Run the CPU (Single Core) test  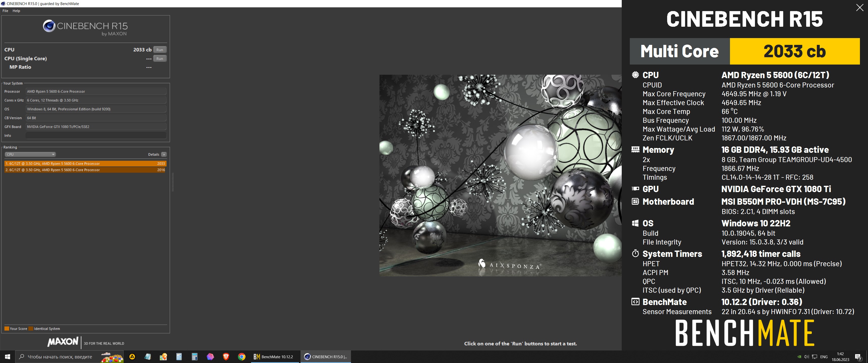[x=160, y=58]
